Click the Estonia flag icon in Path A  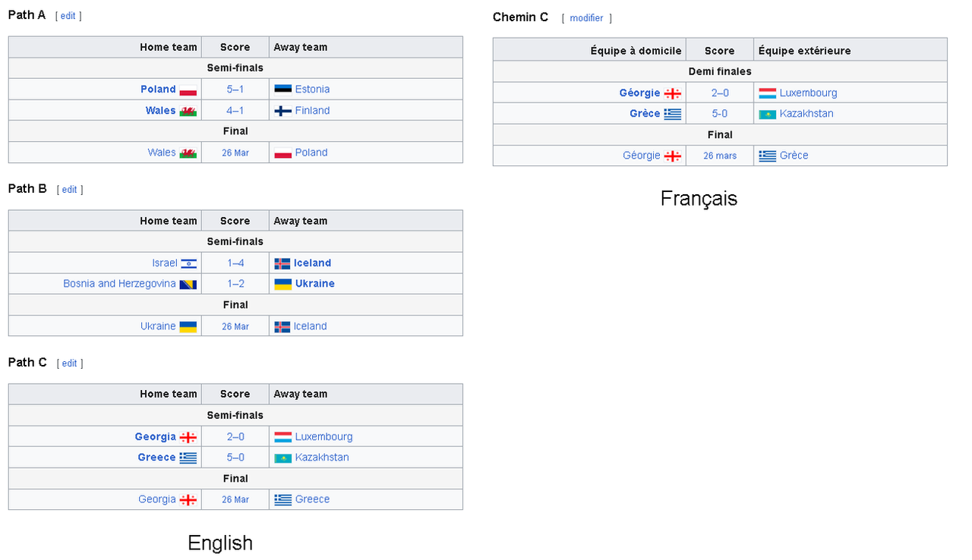[282, 90]
